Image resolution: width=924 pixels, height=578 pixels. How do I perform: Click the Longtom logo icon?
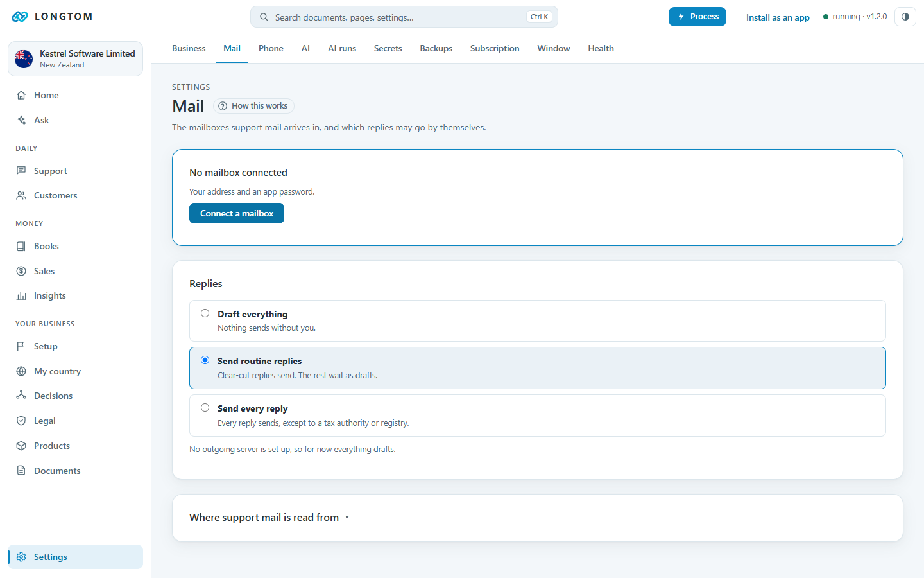click(20, 17)
